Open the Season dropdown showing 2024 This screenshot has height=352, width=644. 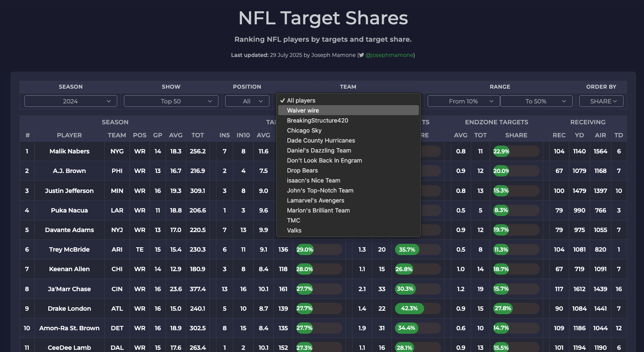tap(71, 101)
